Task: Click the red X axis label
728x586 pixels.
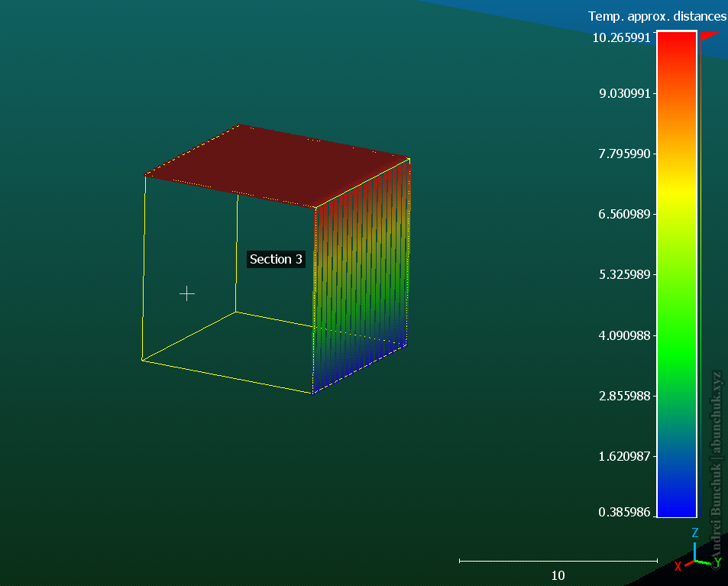Action: point(678,566)
